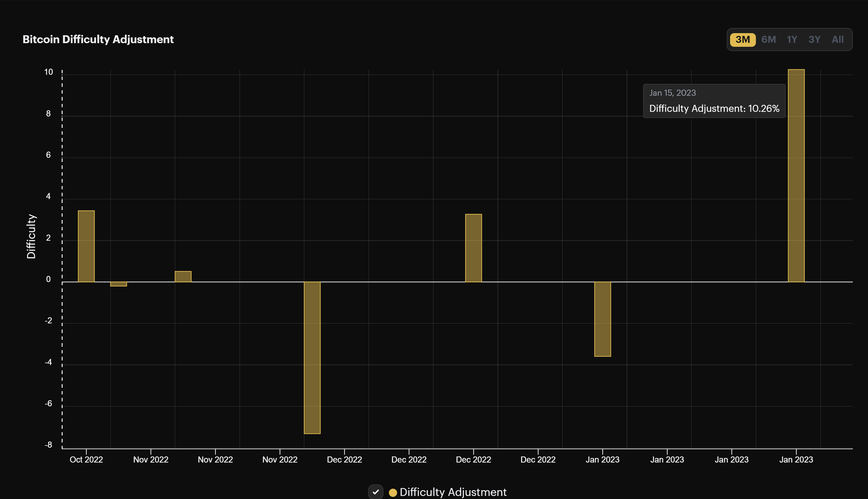
Task: Select the 6M time range
Action: pyautogui.click(x=769, y=40)
